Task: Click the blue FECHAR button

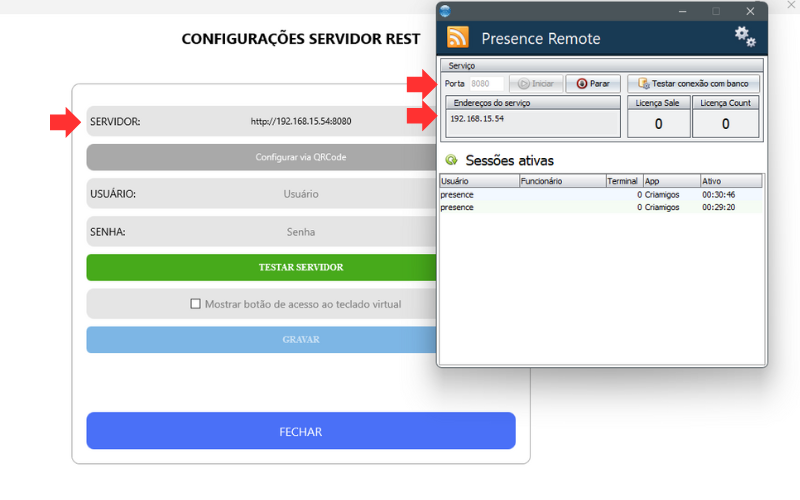Action: coord(301,431)
